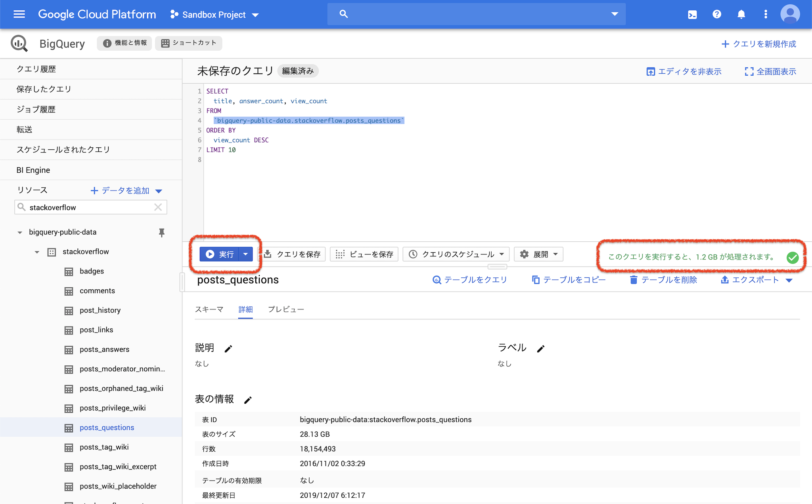
Task: Open the user account avatar
Action: 790,14
